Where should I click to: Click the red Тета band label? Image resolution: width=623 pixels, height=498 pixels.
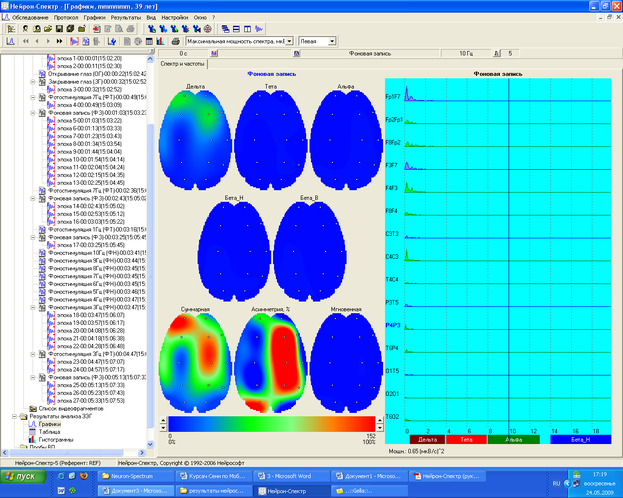(x=466, y=440)
